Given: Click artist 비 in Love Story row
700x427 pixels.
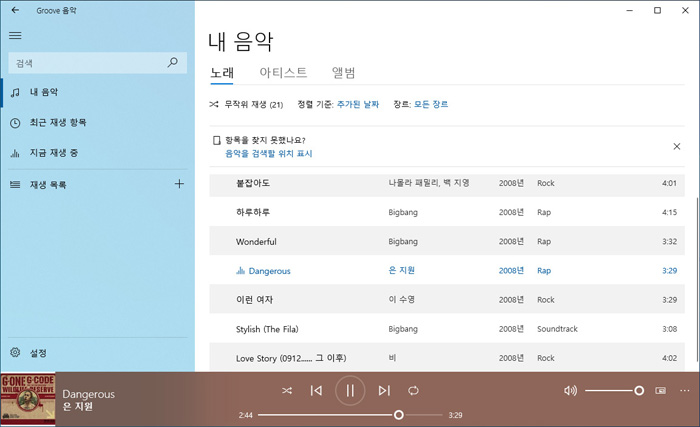Looking at the screenshot, I should coord(392,358).
